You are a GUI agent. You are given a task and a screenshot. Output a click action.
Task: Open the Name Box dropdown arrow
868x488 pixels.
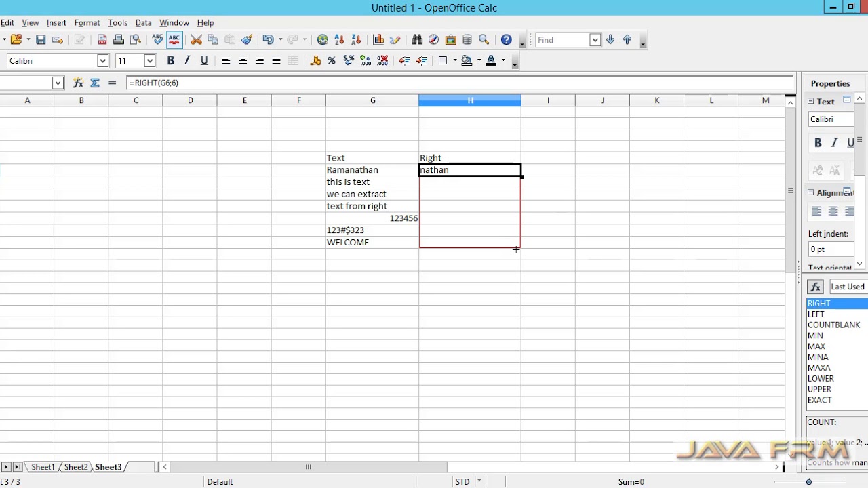point(58,83)
